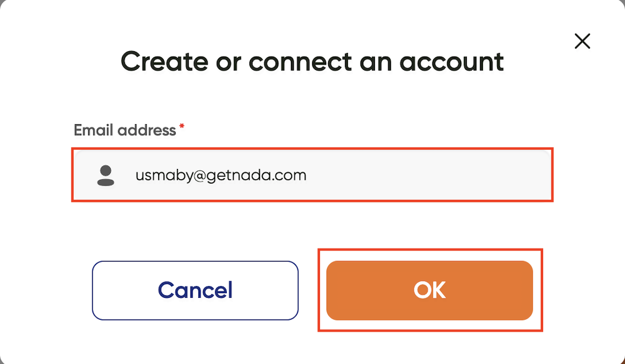Viewport: 625px width, 364px height.
Task: Click the red required asterisk
Action: tap(182, 127)
